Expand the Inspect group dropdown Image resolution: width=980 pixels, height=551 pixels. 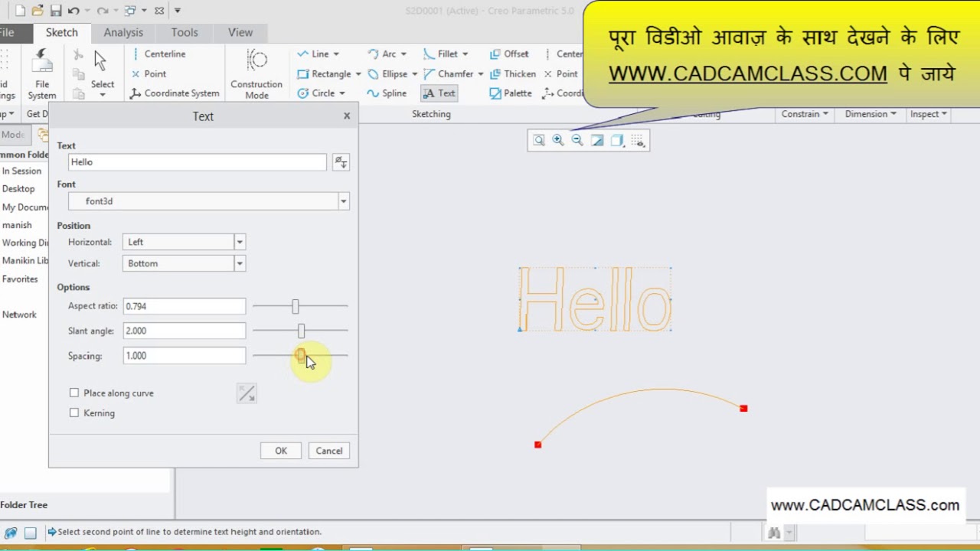tap(929, 114)
